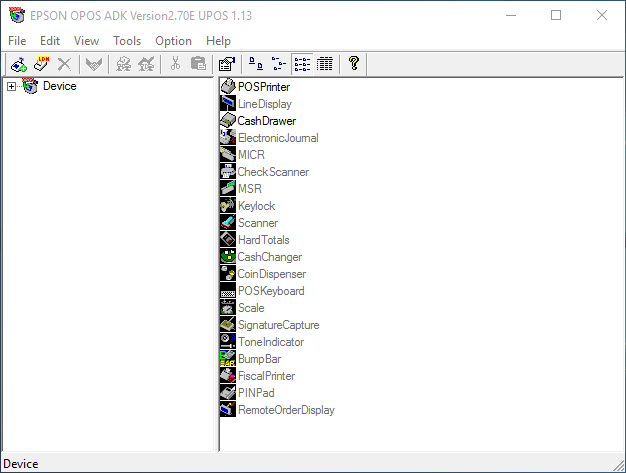626x473 pixels.
Task: Select the Device root tree item
Action: [59, 87]
